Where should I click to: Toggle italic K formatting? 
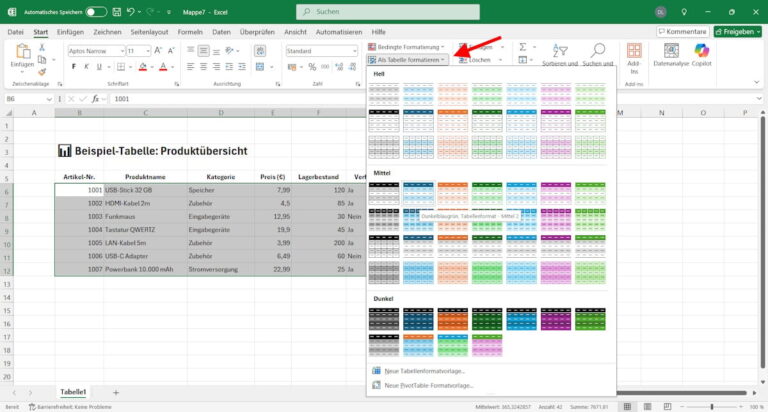tap(86, 67)
